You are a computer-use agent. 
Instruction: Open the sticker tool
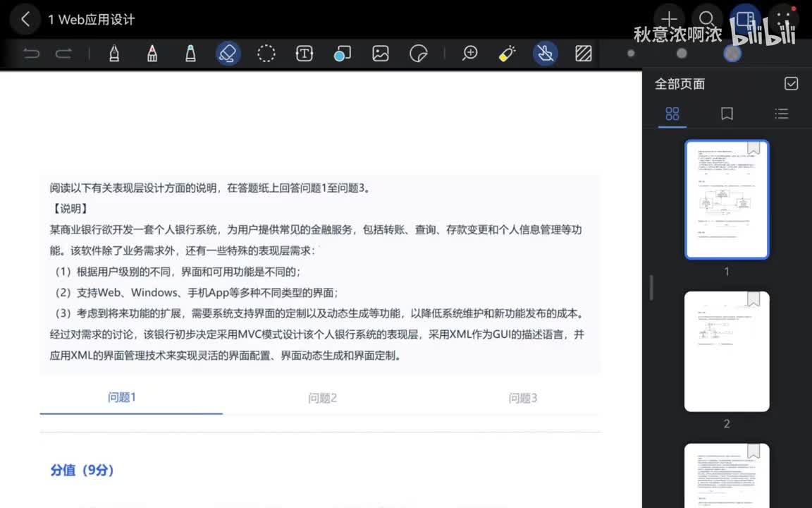[419, 54]
